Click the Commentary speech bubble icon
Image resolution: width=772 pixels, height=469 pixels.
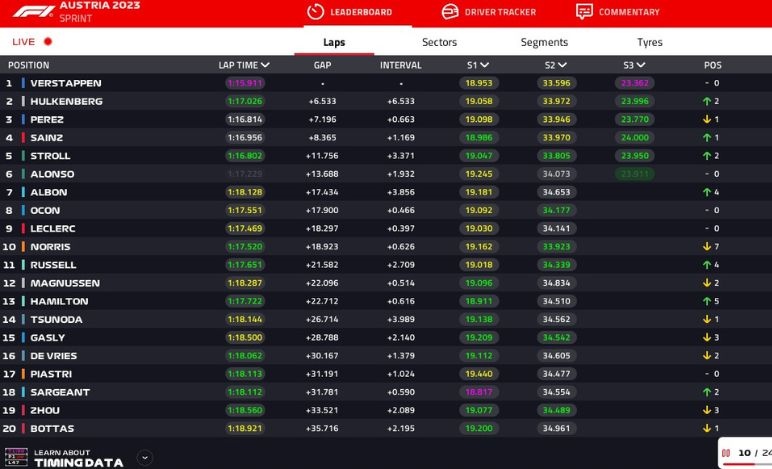pos(584,12)
